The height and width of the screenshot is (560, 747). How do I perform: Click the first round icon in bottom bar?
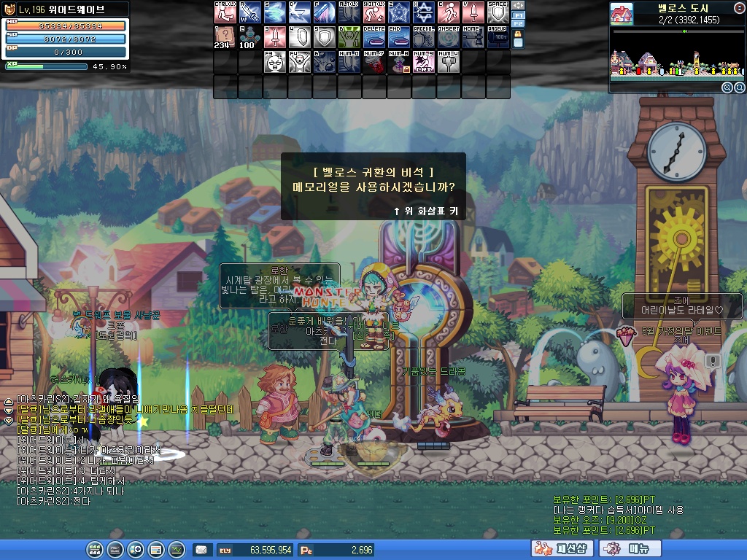pos(94,549)
